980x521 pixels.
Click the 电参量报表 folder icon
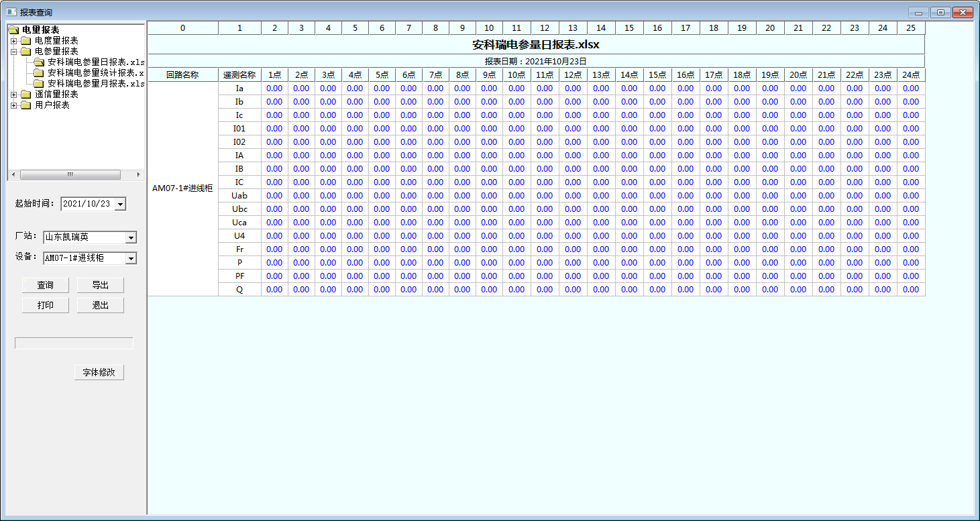point(26,52)
